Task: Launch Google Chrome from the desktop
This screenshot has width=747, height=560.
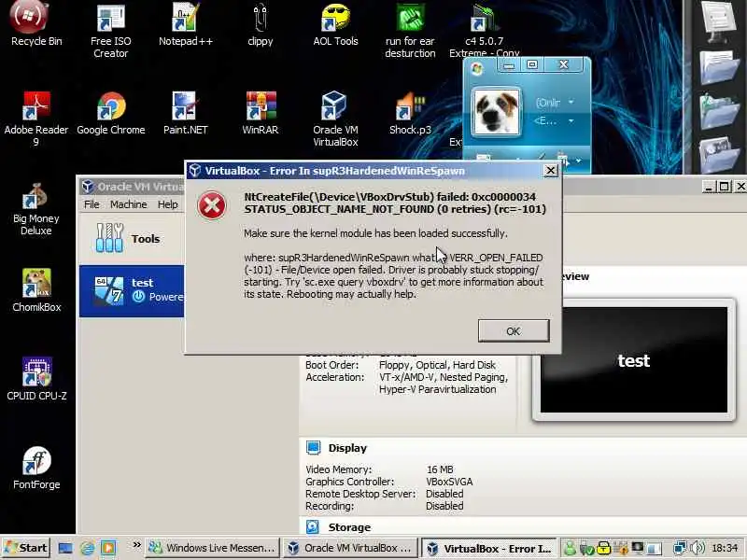Action: 111,112
